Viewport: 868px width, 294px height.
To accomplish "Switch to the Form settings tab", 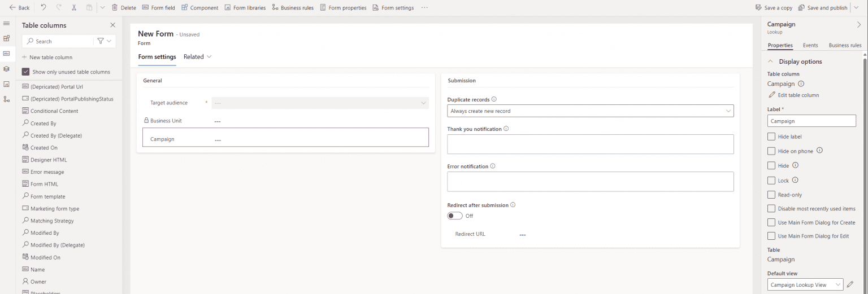I will point(157,57).
